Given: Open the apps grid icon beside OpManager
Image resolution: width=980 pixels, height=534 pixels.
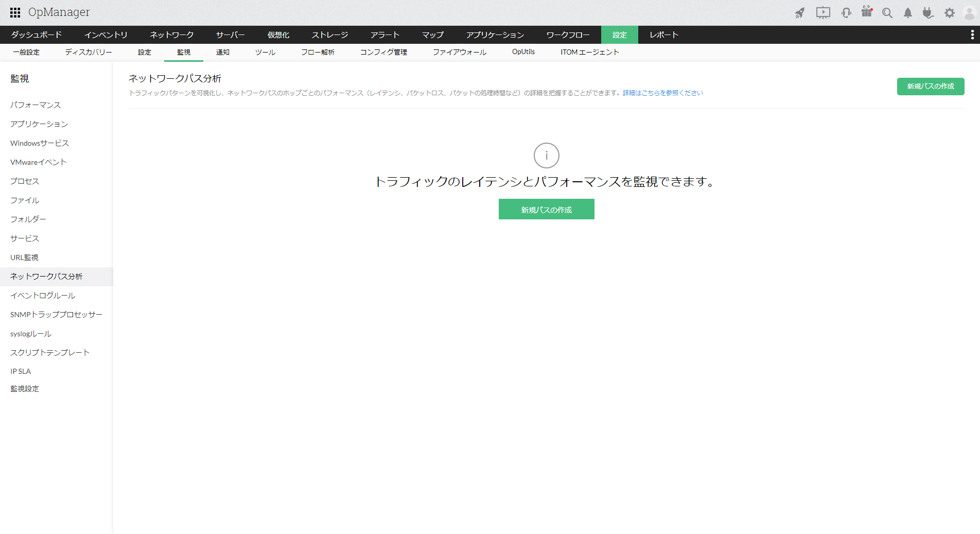Looking at the screenshot, I should coord(15,12).
